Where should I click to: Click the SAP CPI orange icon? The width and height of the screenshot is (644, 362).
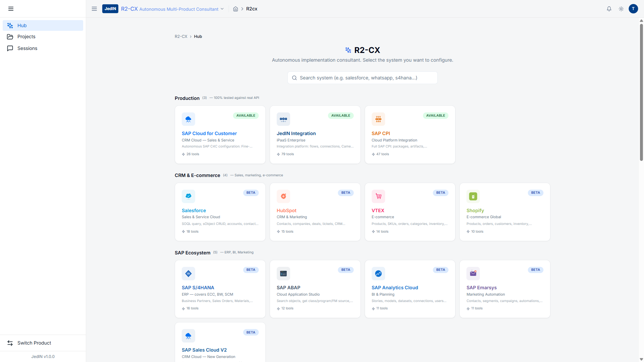(378, 119)
